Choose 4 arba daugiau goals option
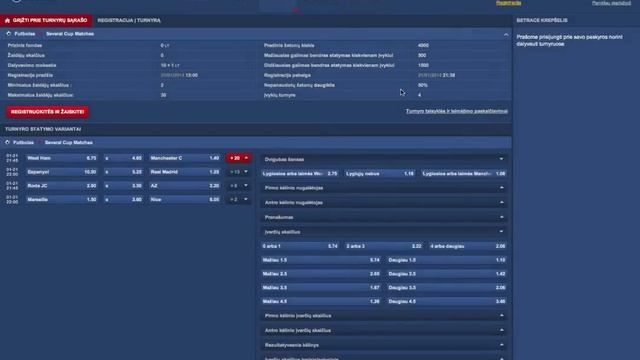 tap(467, 246)
